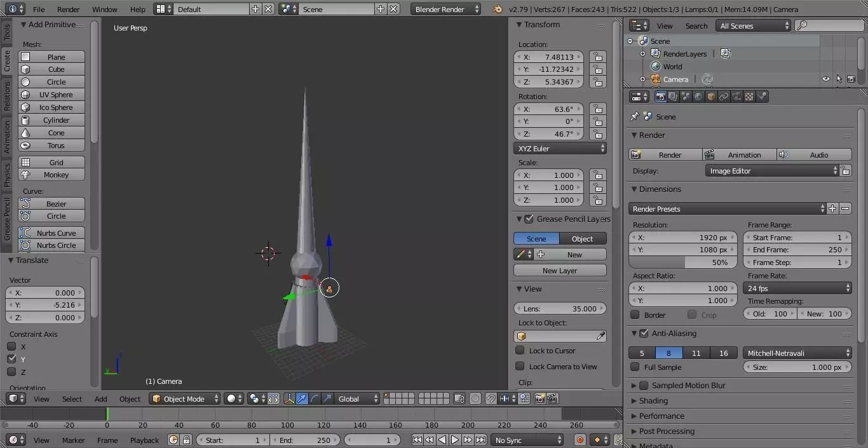Open the Help menu
Viewport: 868px width, 448px height.
(137, 9)
